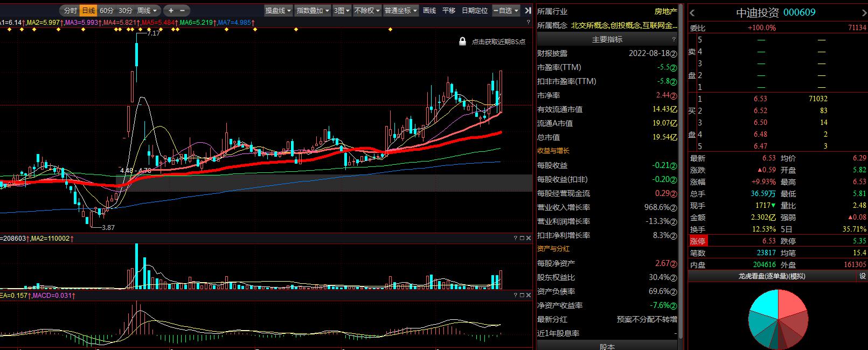868x350 pixels.
Task: Click the collapse-panel arrow icon beside 自选
Action: [x=528, y=10]
